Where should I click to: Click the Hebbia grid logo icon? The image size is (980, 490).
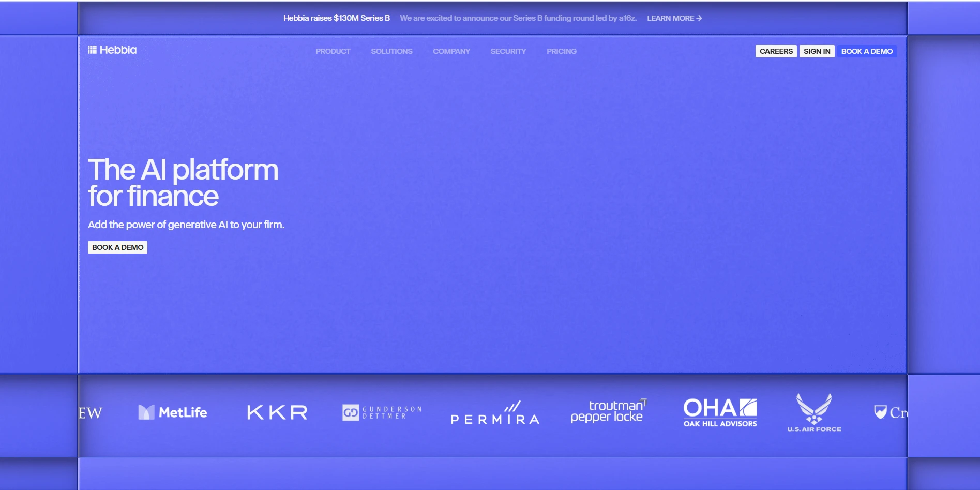pos(92,50)
